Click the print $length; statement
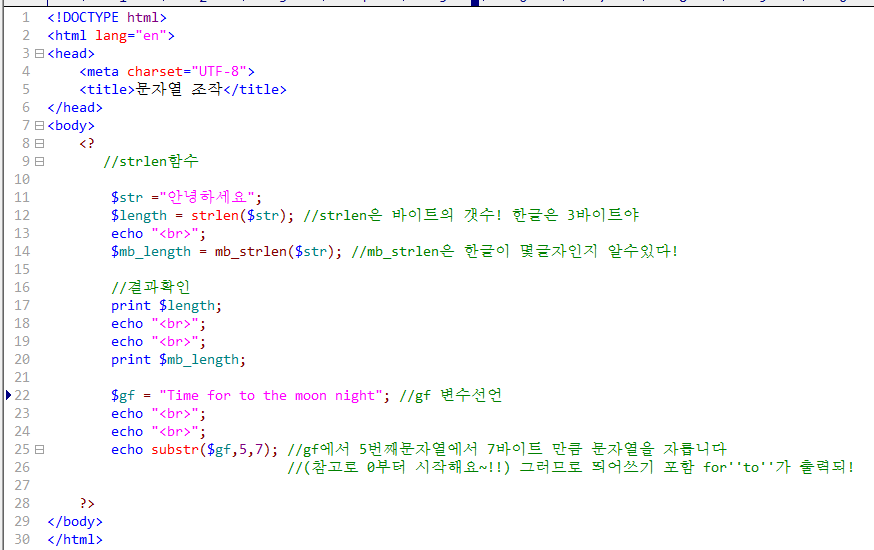This screenshot has height=550, width=874. tap(166, 305)
